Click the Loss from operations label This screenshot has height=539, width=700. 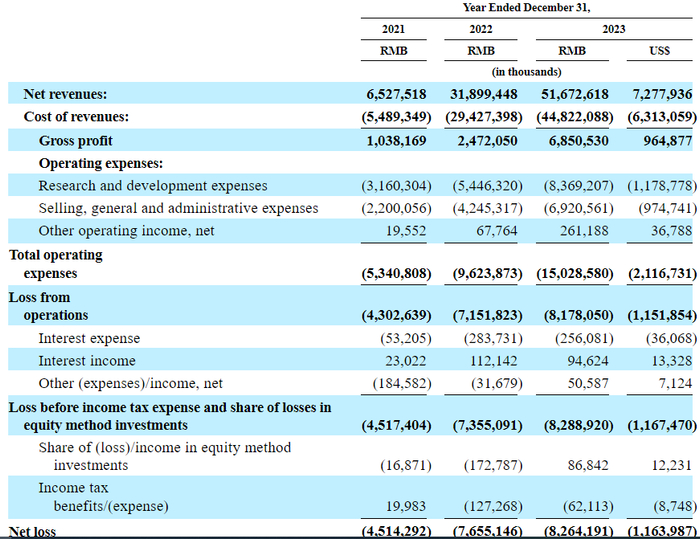click(x=48, y=306)
